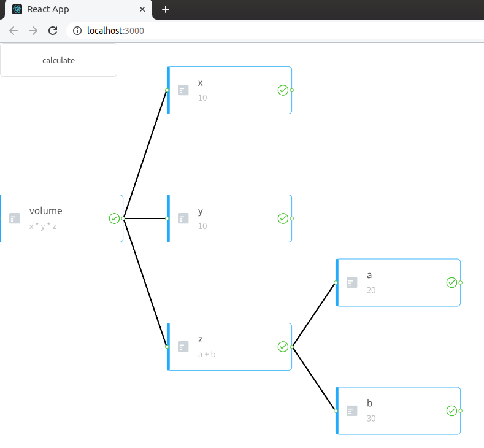Select the 'x' node title
Viewport: 484px width, 448px height.
click(x=201, y=83)
